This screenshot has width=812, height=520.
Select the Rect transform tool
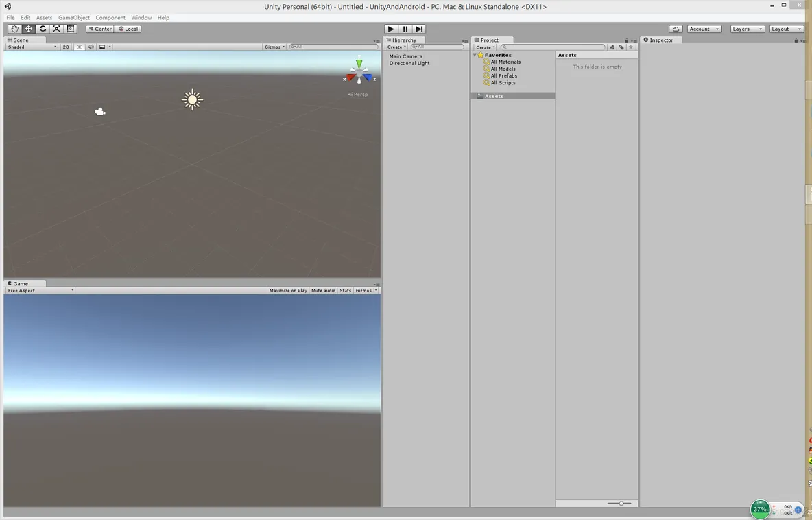(71, 29)
